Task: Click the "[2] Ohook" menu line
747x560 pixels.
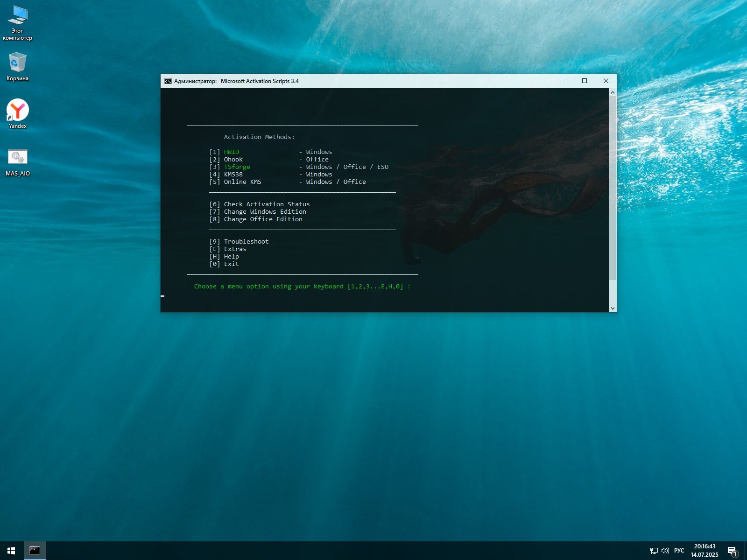Action: tap(269, 160)
